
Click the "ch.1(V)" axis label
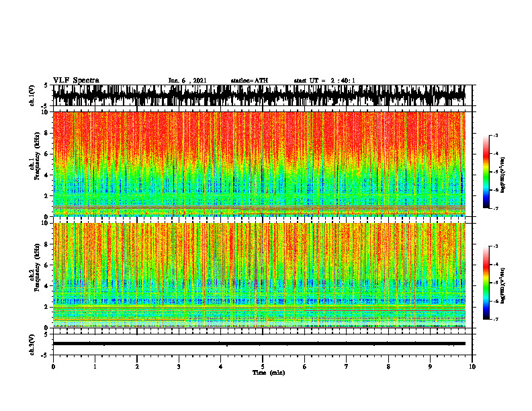tap(32, 95)
